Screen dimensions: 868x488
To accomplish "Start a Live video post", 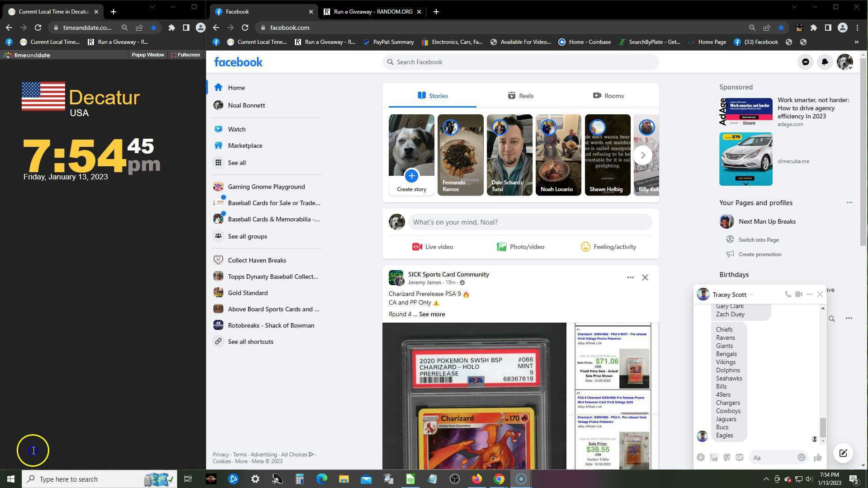I will (432, 247).
